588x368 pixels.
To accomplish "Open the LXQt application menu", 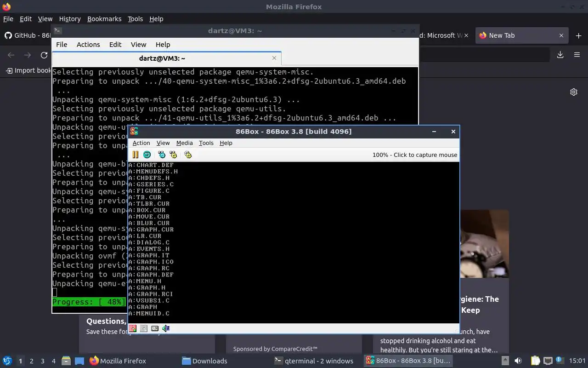I will 7,361.
